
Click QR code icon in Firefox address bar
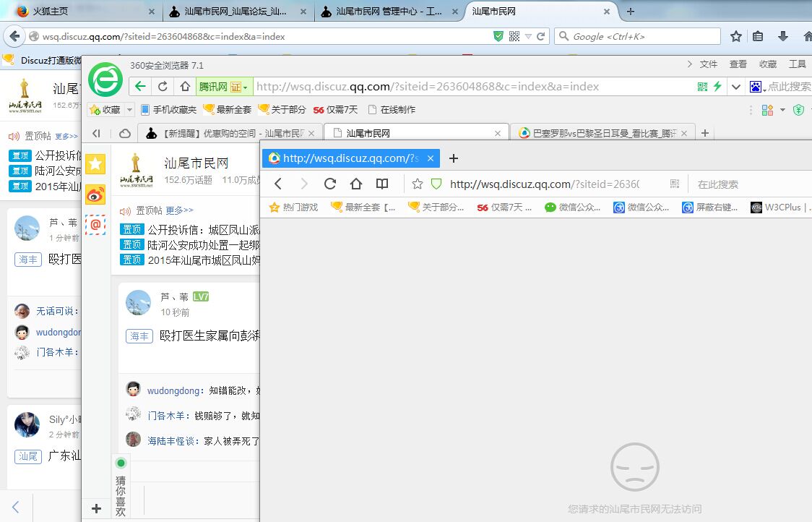(514, 36)
